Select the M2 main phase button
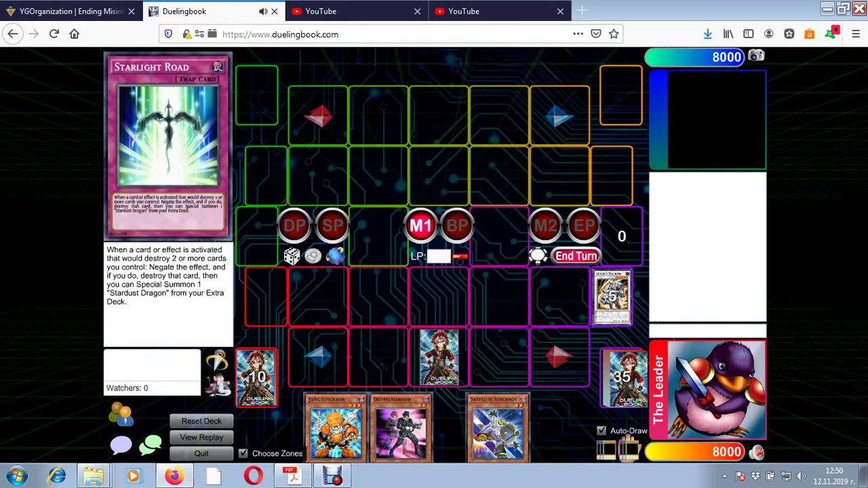Screen dimensions: 868x488 click(x=546, y=226)
